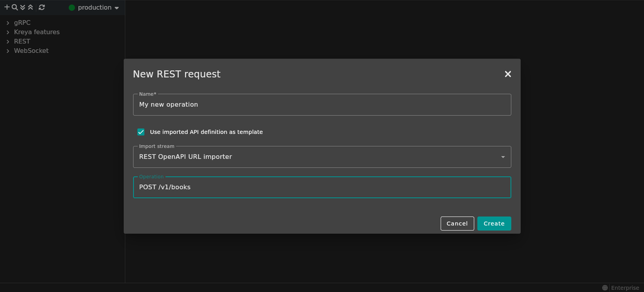644x292 pixels.
Task: Select the REST item in the sidebar tree
Action: (x=22, y=41)
